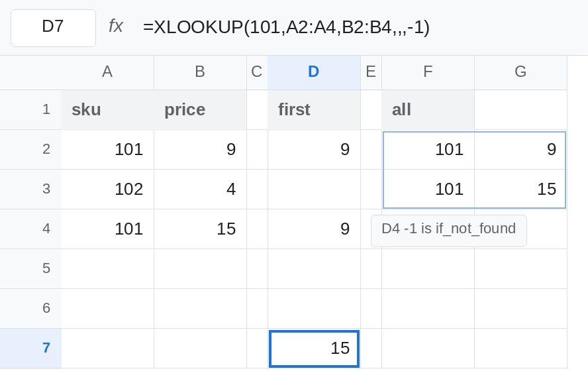Click the Name Box showing D7
The height and width of the screenshot is (387, 588).
[53, 28]
